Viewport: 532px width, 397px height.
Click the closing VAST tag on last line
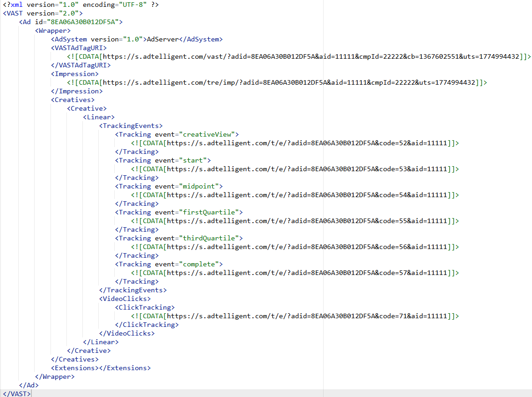(x=17, y=393)
